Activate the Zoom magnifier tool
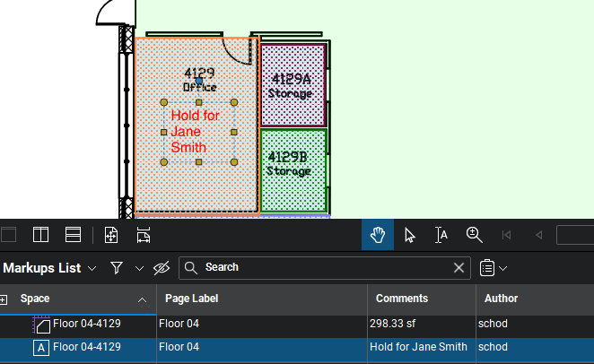Screen dimensions: 594x364 tap(474, 235)
